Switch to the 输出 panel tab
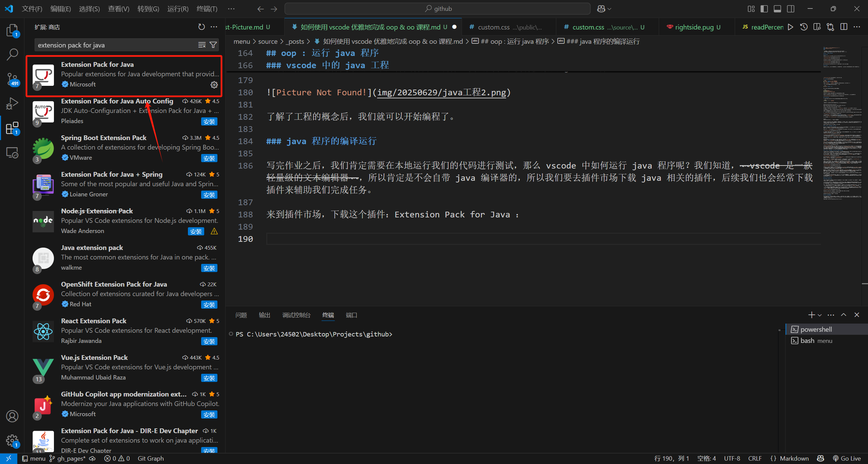The width and height of the screenshot is (868, 464). click(264, 315)
